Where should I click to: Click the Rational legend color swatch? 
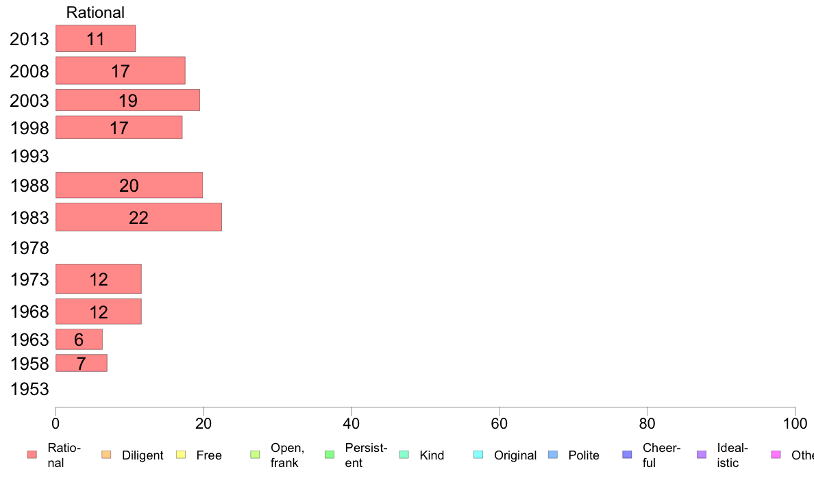32,455
